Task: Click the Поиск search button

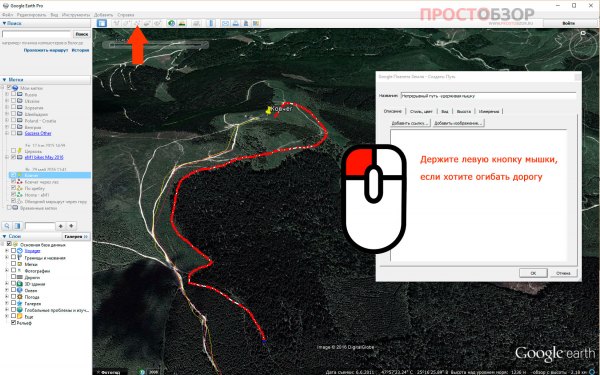Action: [x=82, y=34]
